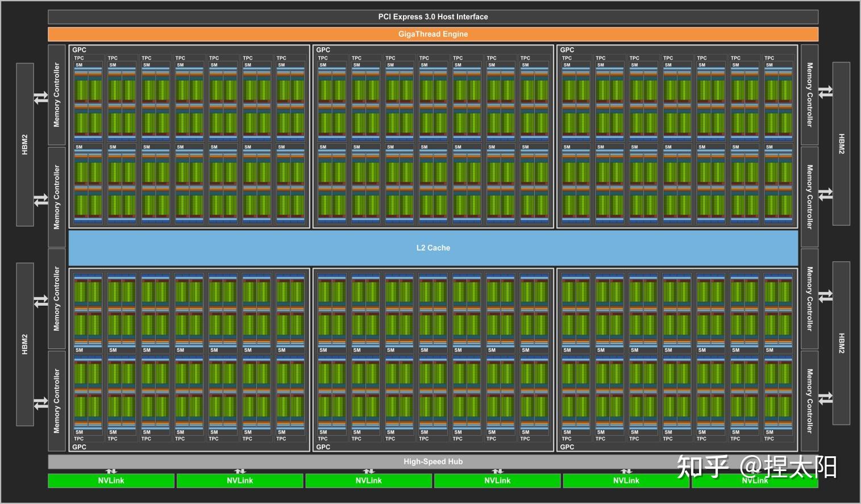The width and height of the screenshot is (861, 504).
Task: Select second Memory Controller on left side
Action: [57, 197]
